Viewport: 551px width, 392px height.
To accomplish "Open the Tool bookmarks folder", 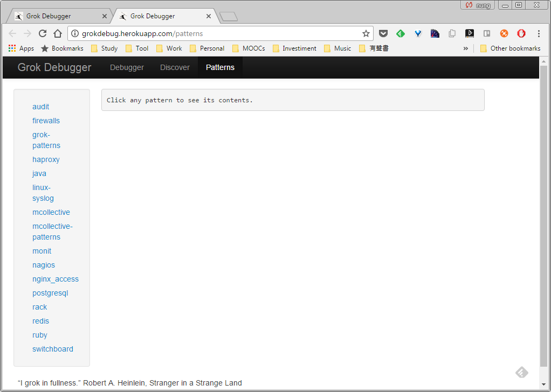I will [137, 48].
